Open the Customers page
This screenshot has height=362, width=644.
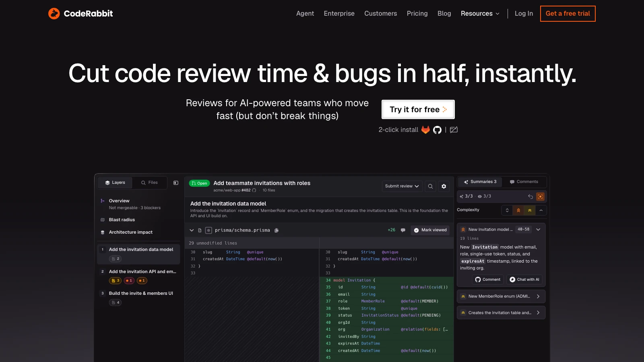point(381,14)
